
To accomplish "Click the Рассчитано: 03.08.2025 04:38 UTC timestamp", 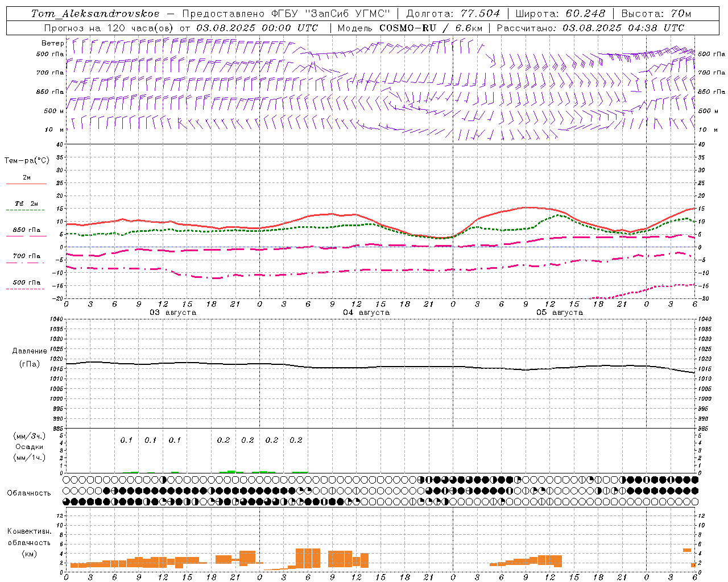I will [590, 28].
